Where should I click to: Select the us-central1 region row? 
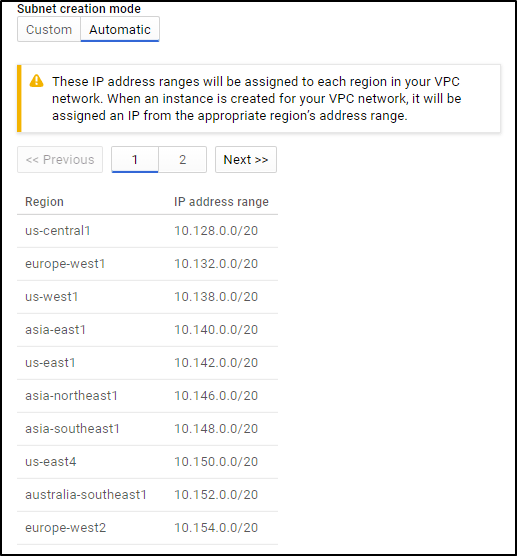(148, 231)
